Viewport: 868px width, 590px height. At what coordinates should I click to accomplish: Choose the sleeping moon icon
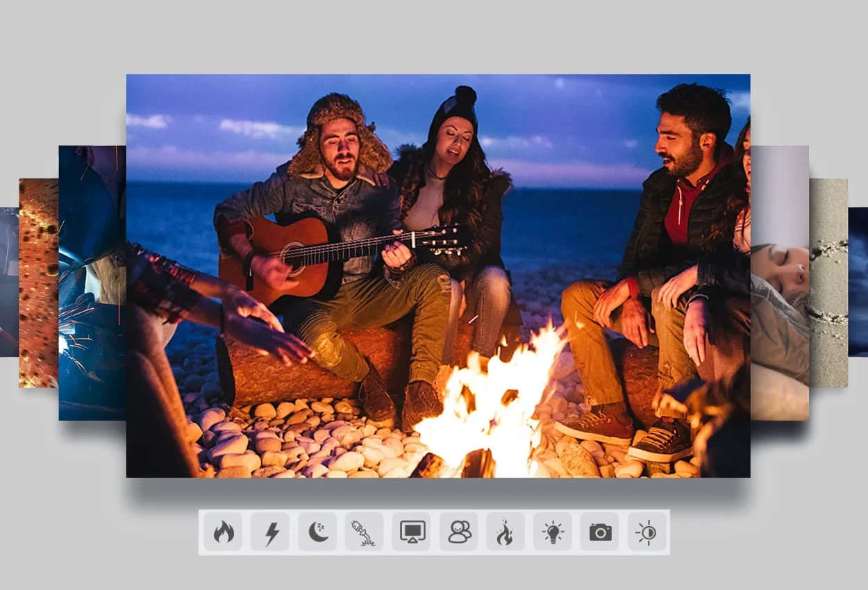pyautogui.click(x=317, y=532)
